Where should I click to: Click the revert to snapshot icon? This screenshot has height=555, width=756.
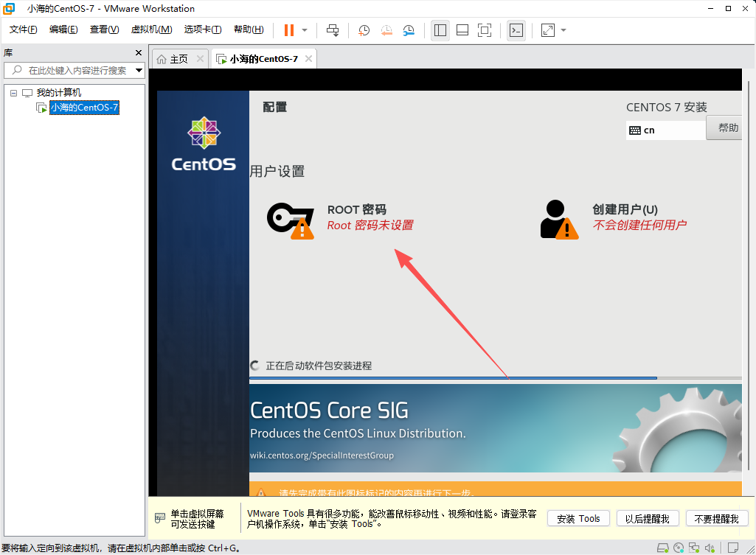click(x=386, y=30)
